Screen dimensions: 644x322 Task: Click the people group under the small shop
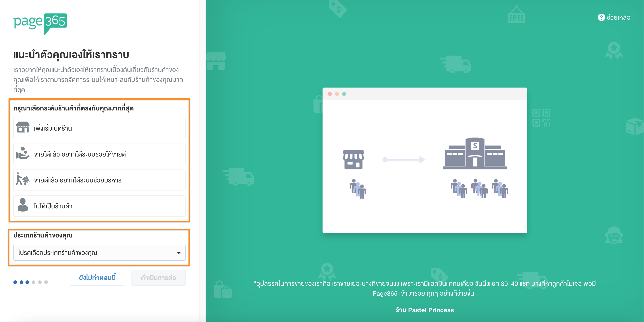358,189
